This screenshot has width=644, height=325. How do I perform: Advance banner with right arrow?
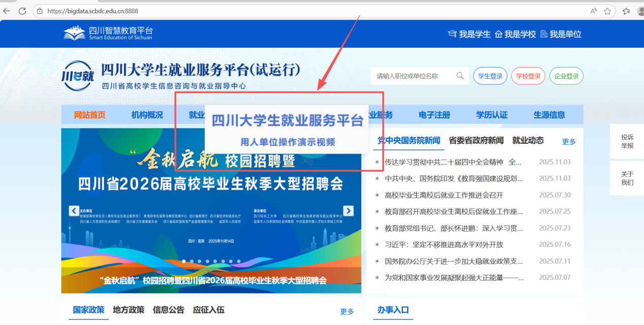tap(348, 211)
